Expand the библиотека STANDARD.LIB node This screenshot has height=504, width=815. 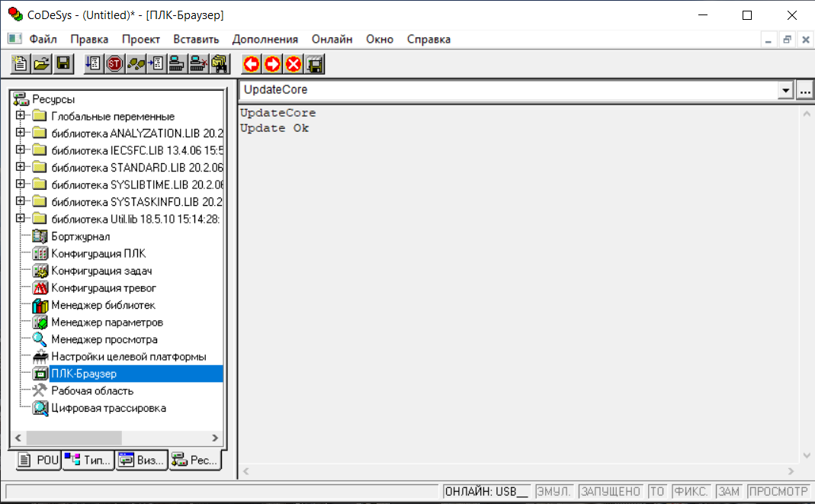(21, 167)
